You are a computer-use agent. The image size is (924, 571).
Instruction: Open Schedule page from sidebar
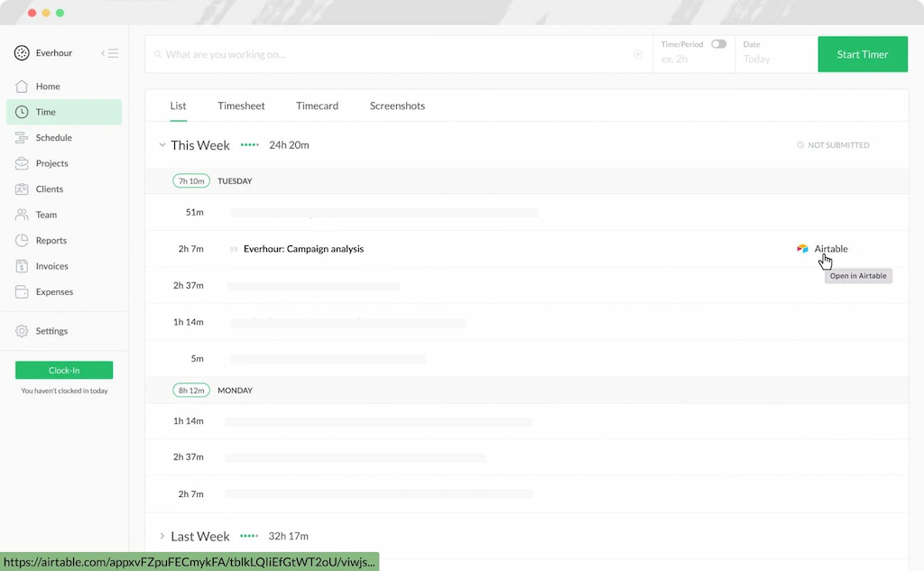[64, 138]
